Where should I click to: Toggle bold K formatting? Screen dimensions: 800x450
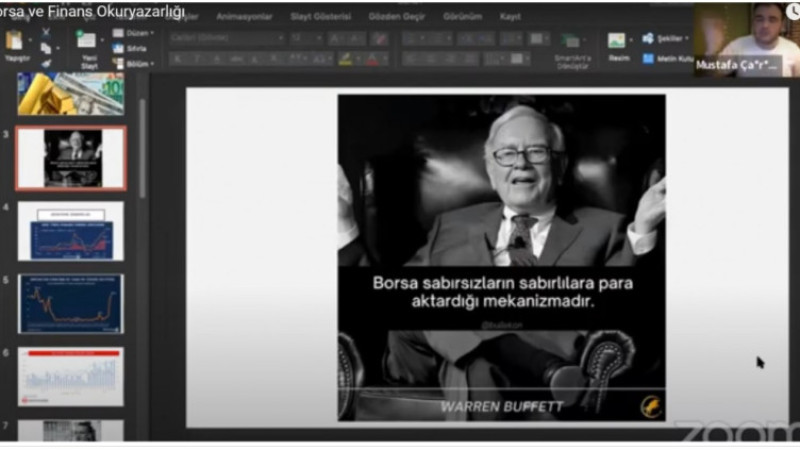(178, 59)
